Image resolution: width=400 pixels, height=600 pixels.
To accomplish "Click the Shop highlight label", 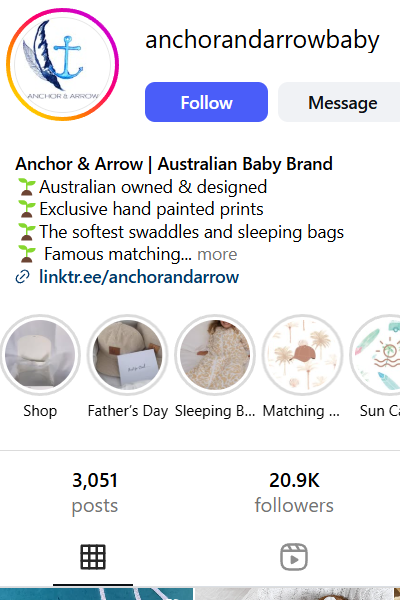I will pos(40,411).
